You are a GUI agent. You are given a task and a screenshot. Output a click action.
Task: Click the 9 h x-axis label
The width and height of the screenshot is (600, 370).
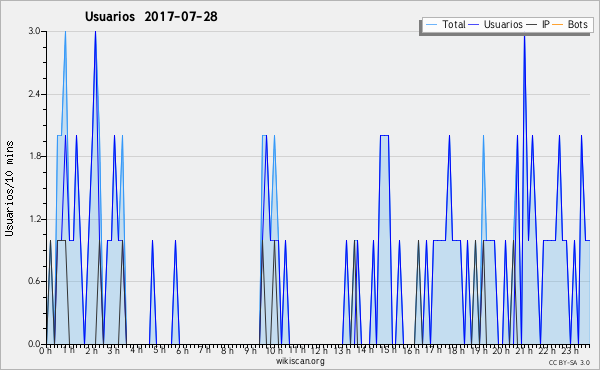point(250,350)
